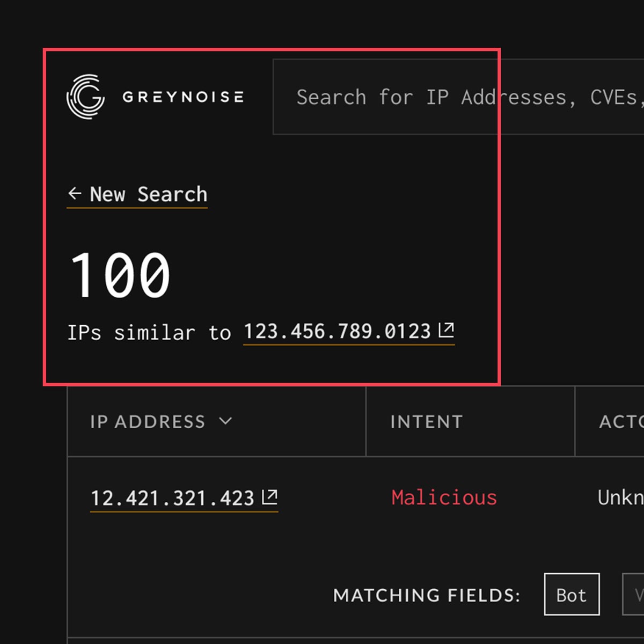Viewport: 644px width, 644px height.
Task: Expand the chevron beside IP ADDRESS
Action: [x=226, y=421]
